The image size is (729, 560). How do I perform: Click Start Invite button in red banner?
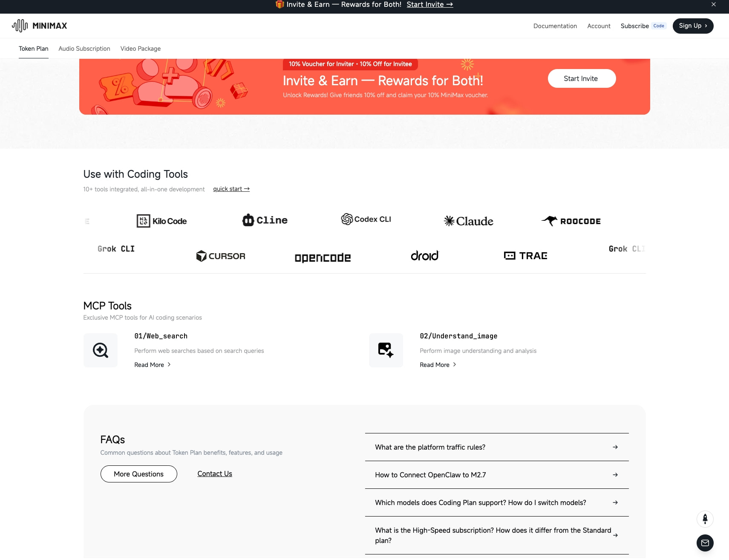click(x=582, y=78)
